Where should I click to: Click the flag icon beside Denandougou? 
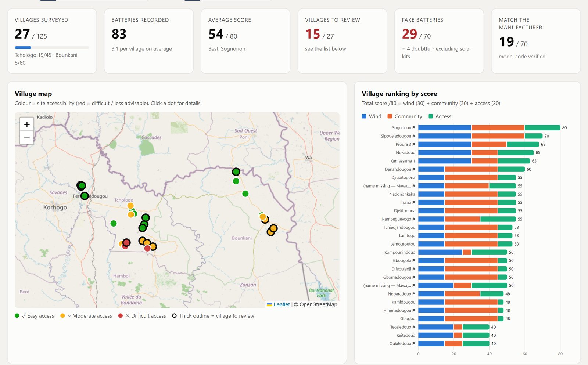(414, 169)
